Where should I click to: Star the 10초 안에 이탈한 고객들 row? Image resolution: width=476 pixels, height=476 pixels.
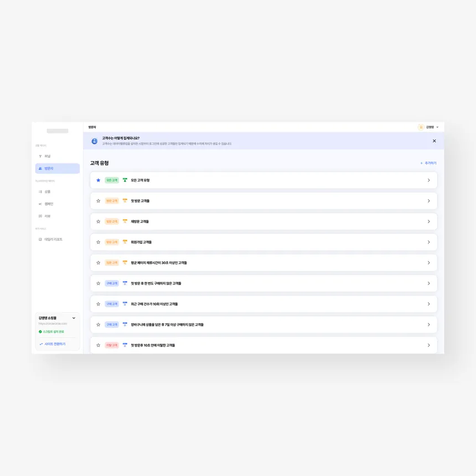99,345
